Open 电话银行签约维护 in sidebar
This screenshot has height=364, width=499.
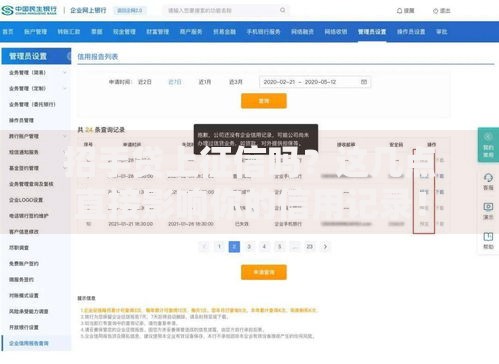click(x=29, y=216)
